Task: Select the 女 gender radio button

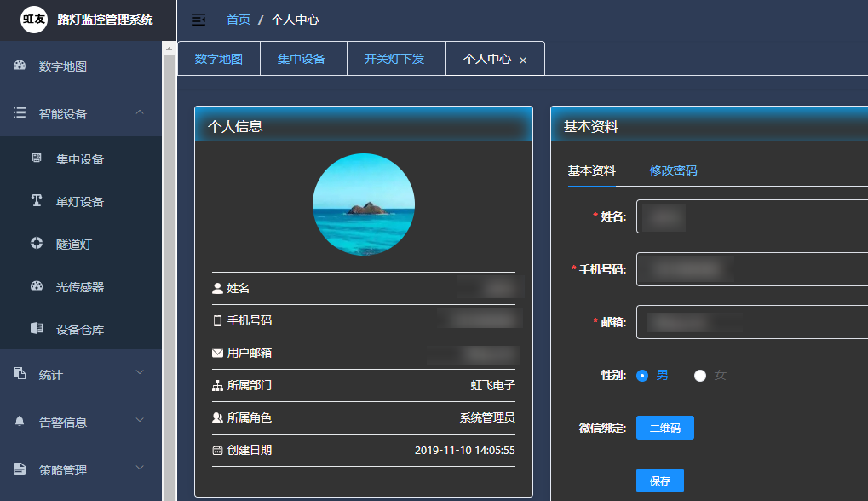Action: 700,376
